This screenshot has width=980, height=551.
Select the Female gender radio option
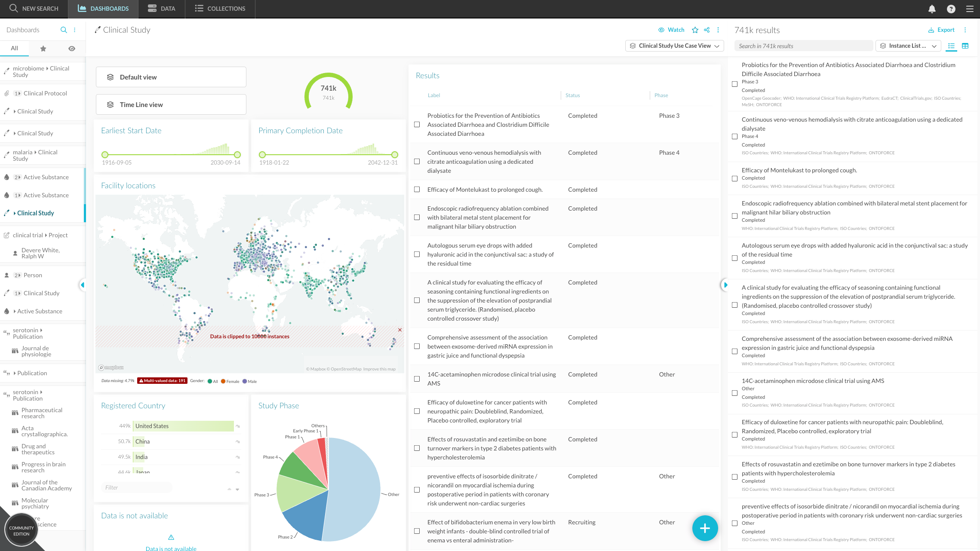tap(223, 381)
